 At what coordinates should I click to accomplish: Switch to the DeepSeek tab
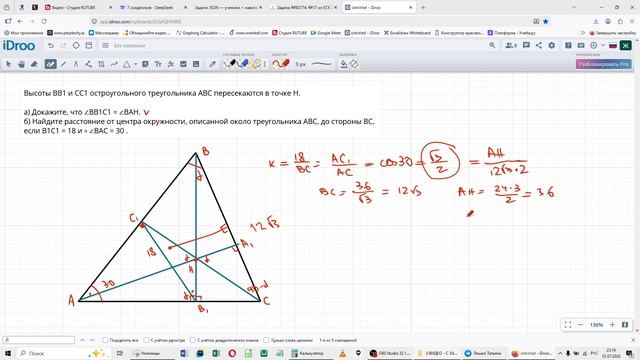click(x=153, y=7)
